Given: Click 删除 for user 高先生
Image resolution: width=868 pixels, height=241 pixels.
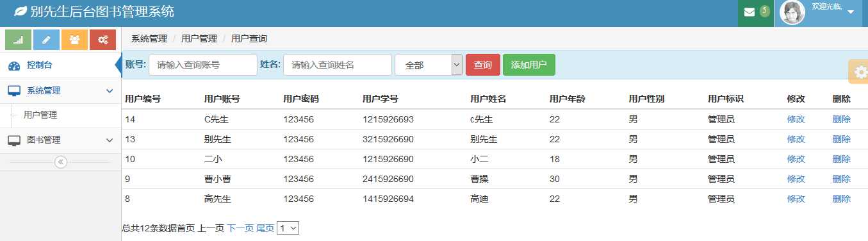Looking at the screenshot, I should (x=841, y=199).
